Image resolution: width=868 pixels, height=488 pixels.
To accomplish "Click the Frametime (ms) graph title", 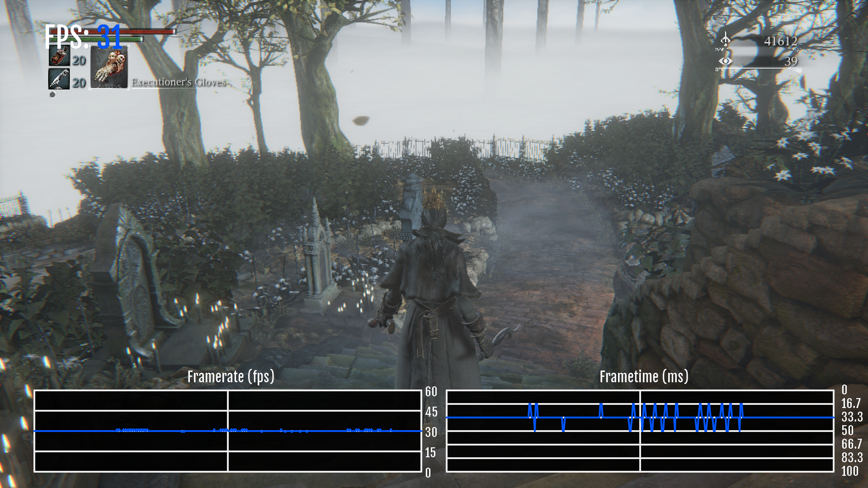I will click(644, 377).
